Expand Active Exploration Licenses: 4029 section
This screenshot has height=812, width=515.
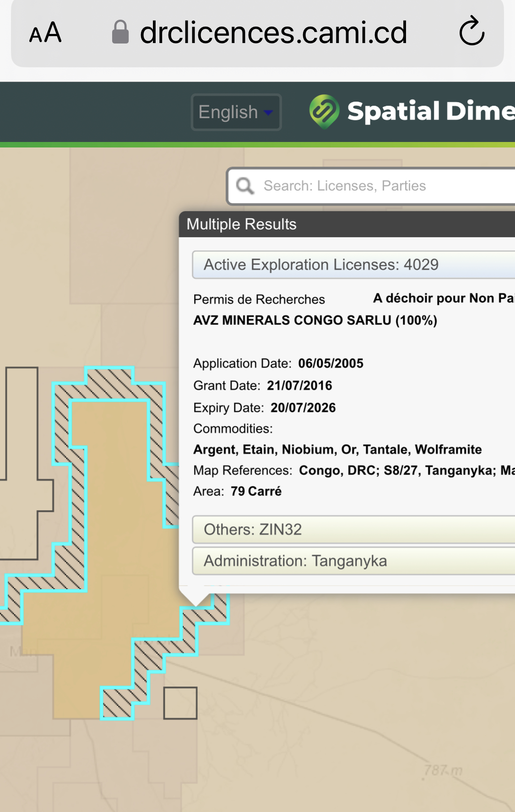pos(353,265)
